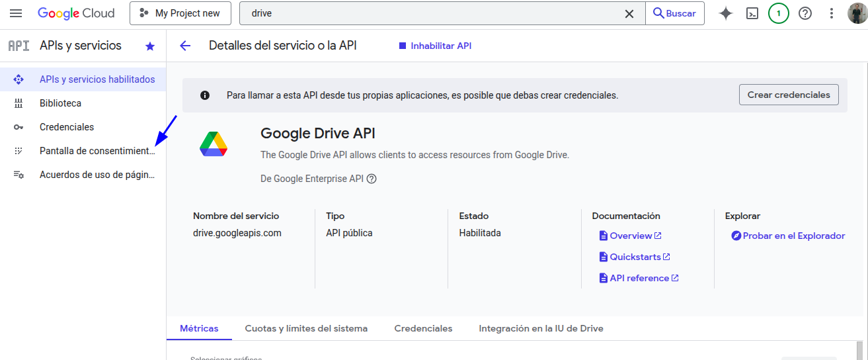Open the Overview documentation link
Screen dimensions: 868x360
(630, 236)
